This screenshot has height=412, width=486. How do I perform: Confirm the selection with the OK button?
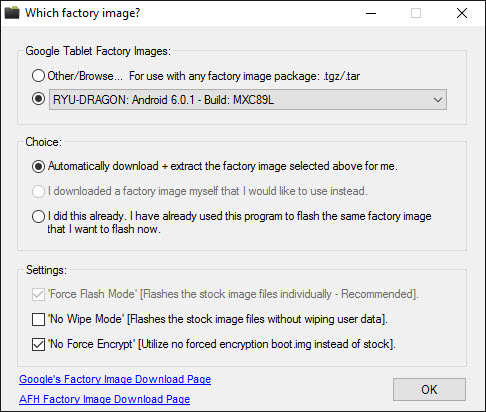point(429,389)
